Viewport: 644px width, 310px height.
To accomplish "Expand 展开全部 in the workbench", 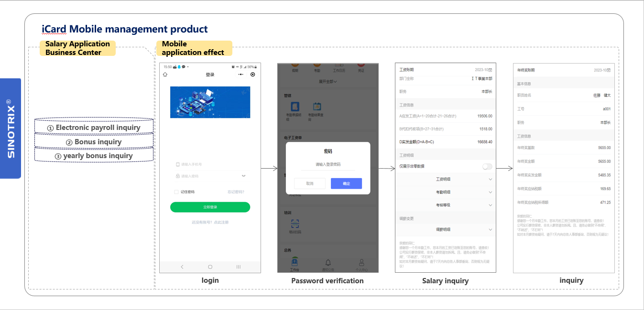I will 328,82.
